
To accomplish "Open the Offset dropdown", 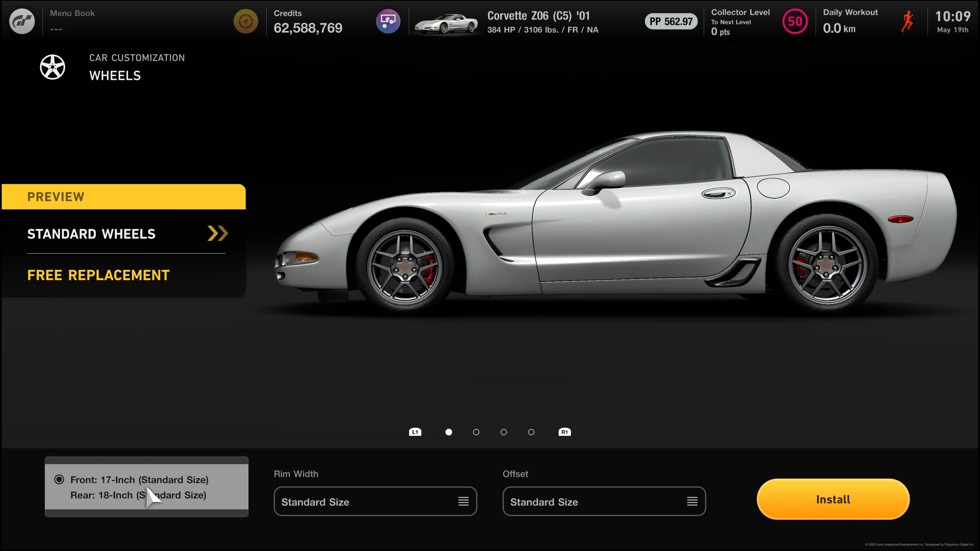I will [x=604, y=501].
